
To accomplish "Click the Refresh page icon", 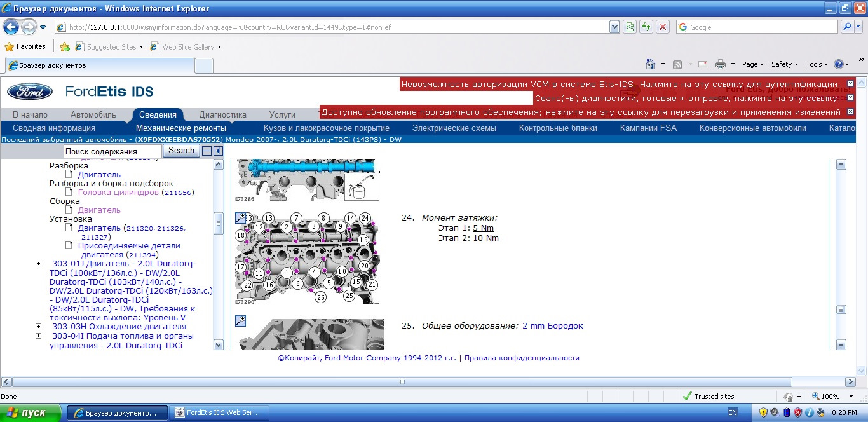I will pyautogui.click(x=646, y=27).
